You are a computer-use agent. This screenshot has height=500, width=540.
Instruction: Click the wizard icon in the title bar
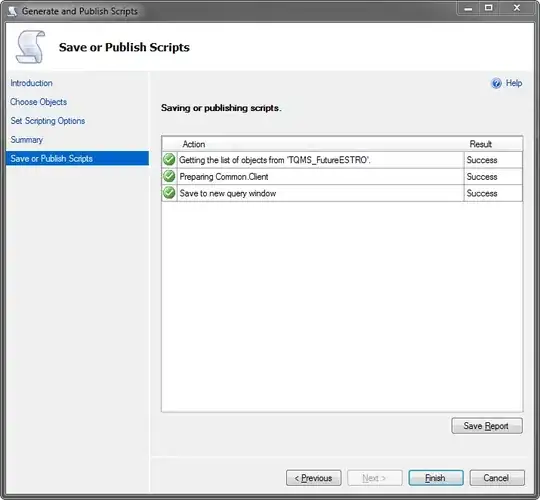coord(12,11)
